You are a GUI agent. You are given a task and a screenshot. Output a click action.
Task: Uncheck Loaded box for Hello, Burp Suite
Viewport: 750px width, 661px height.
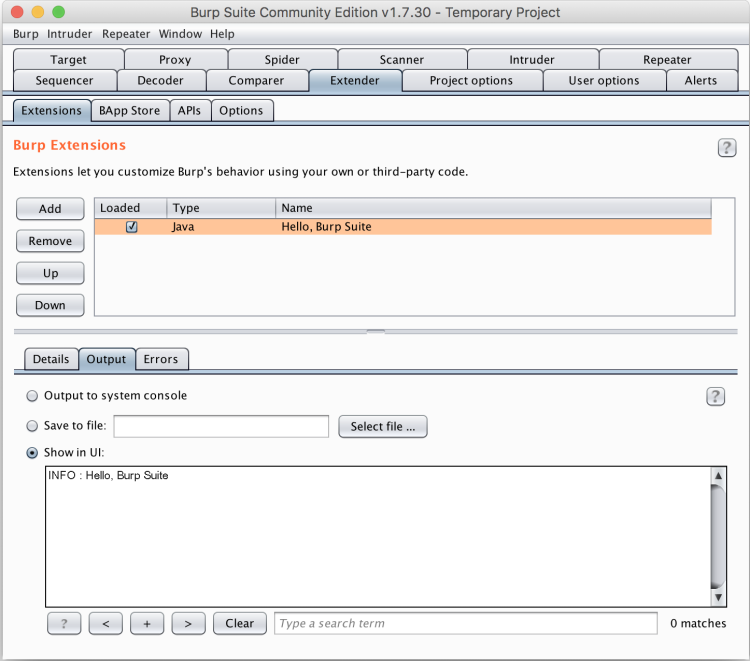click(x=132, y=227)
